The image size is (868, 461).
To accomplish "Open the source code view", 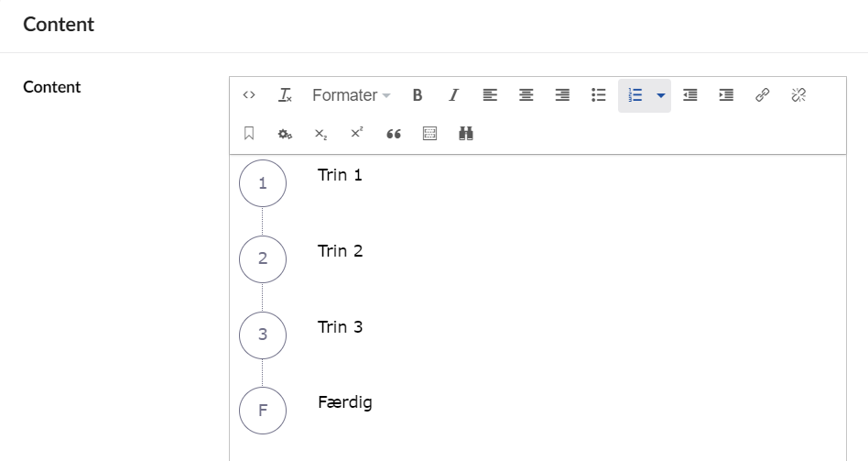I will 249,95.
